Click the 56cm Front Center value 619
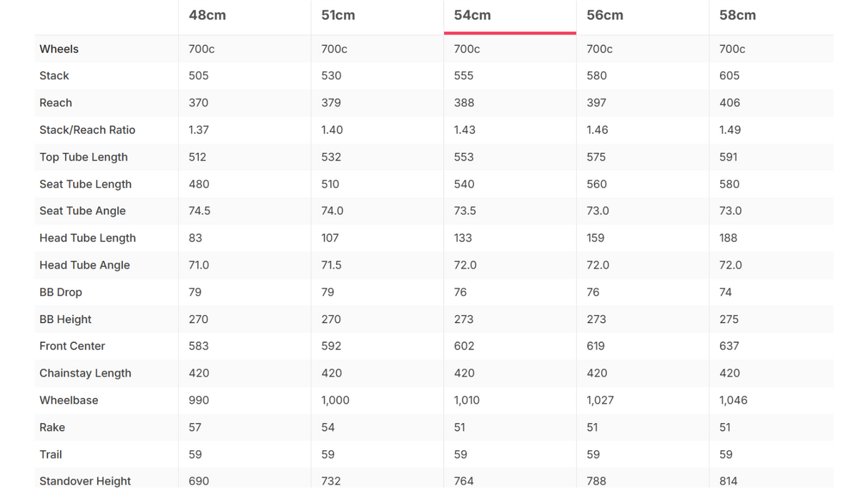This screenshot has height=488, width=868. 596,346
